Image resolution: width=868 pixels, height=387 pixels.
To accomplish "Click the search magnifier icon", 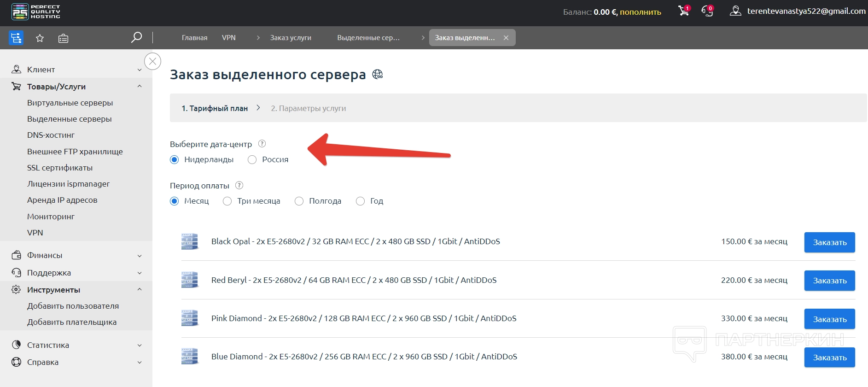I will 136,37.
